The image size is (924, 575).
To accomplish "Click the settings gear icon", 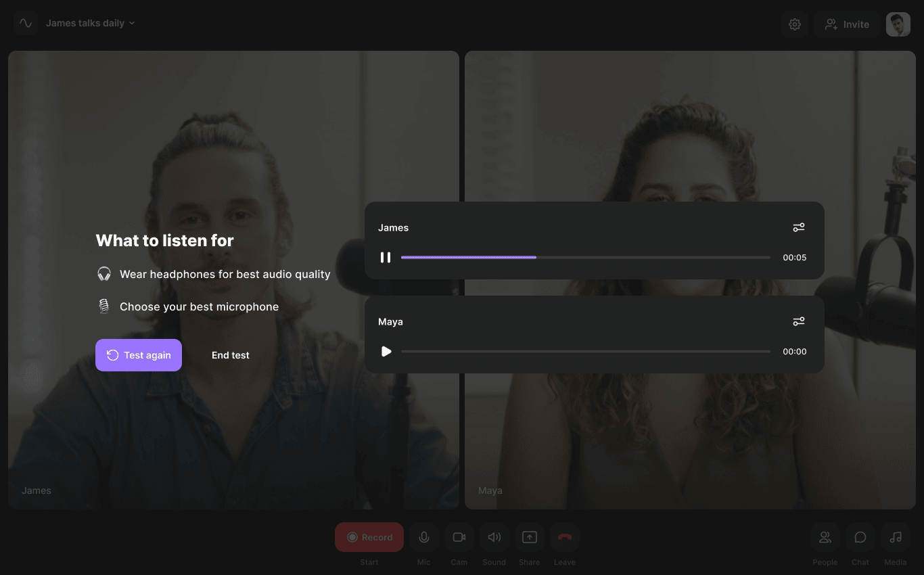I will click(x=795, y=24).
